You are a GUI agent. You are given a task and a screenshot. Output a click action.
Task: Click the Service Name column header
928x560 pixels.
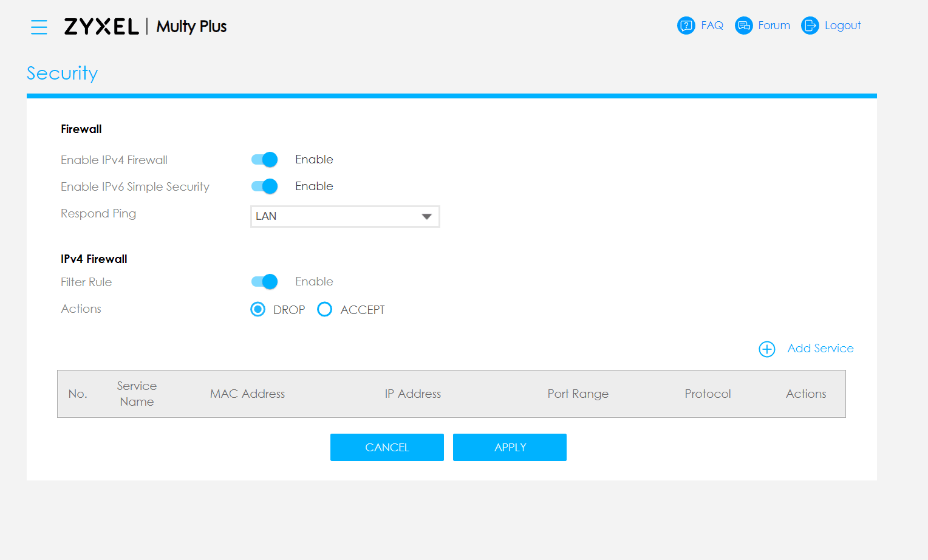pyautogui.click(x=137, y=394)
